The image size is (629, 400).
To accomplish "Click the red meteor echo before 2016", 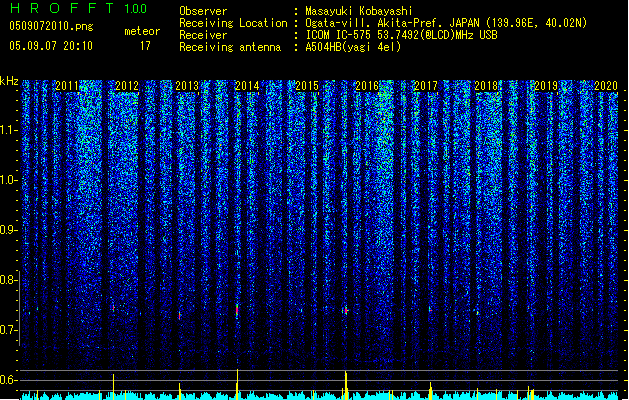I will point(345,311).
